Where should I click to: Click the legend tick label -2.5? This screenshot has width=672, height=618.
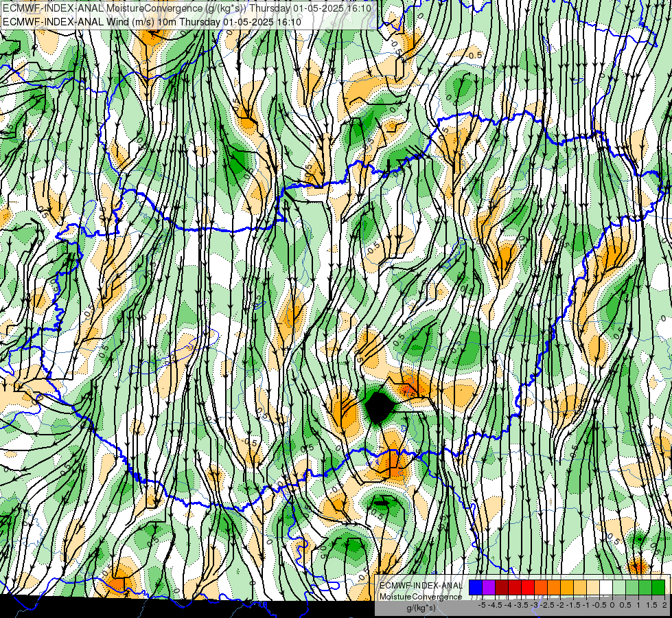[547, 605]
